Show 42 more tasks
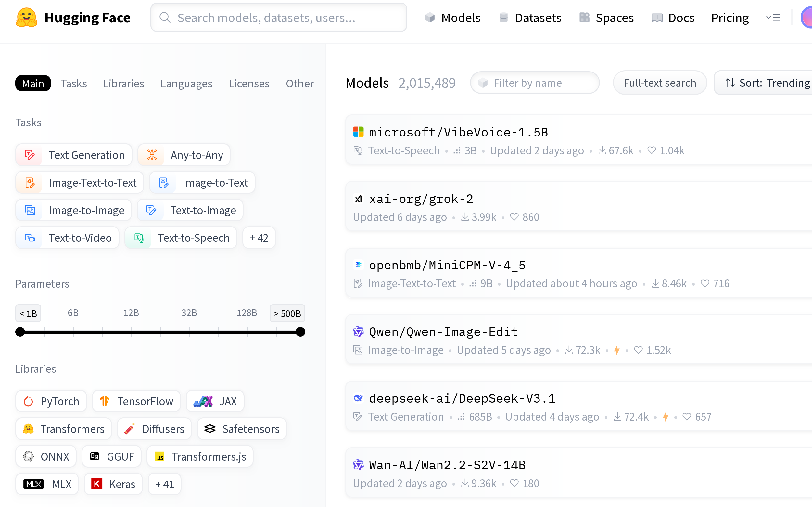Image resolution: width=812 pixels, height=507 pixels. 259,238
